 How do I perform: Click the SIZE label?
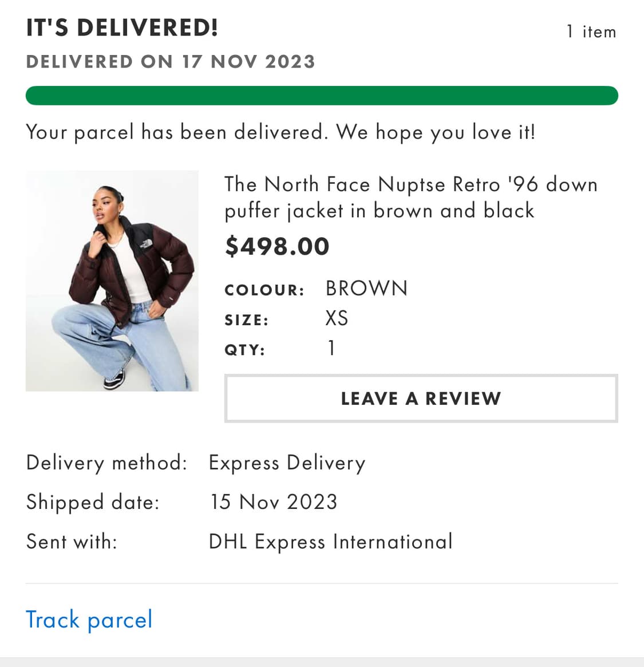point(246,320)
